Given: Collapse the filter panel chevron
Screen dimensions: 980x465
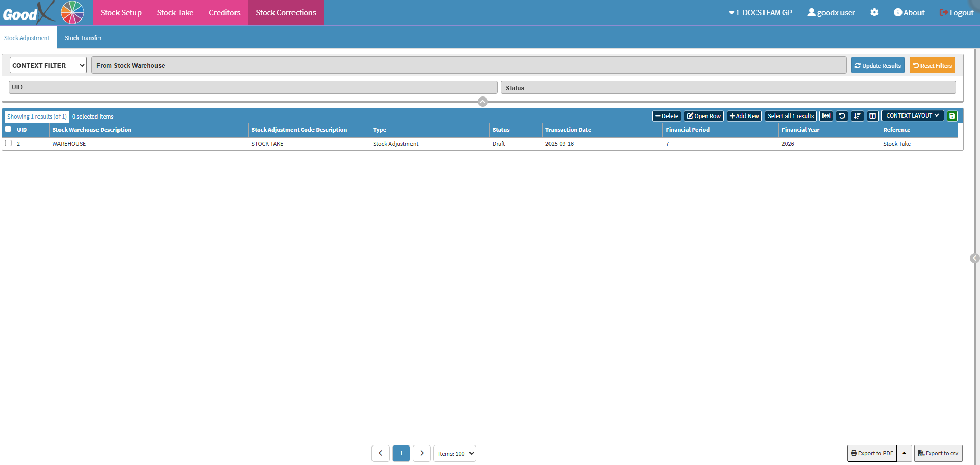Looking at the screenshot, I should (x=482, y=102).
